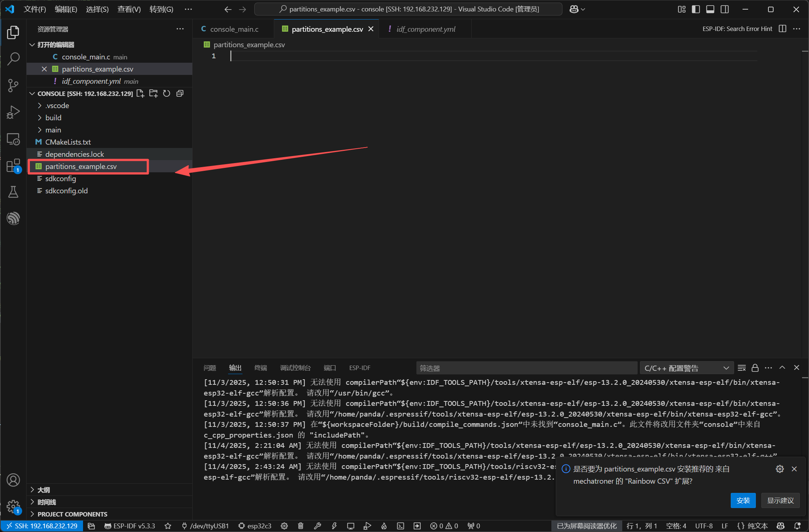Open the Extensions view
809x532 pixels.
pyautogui.click(x=13, y=166)
